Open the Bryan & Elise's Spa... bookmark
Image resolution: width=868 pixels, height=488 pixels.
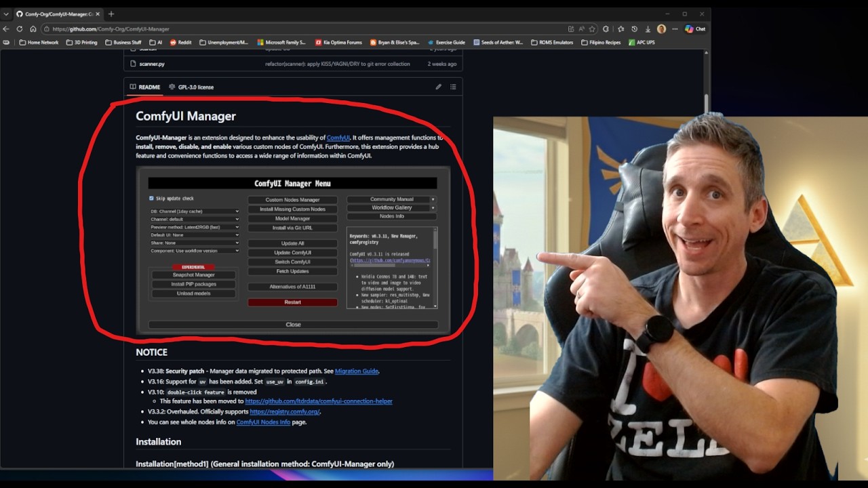point(395,42)
